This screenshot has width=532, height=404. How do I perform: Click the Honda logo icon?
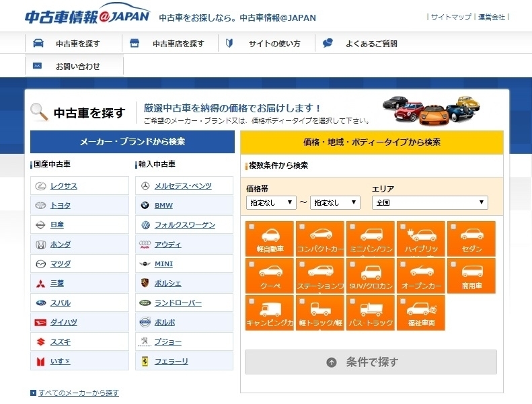(41, 244)
